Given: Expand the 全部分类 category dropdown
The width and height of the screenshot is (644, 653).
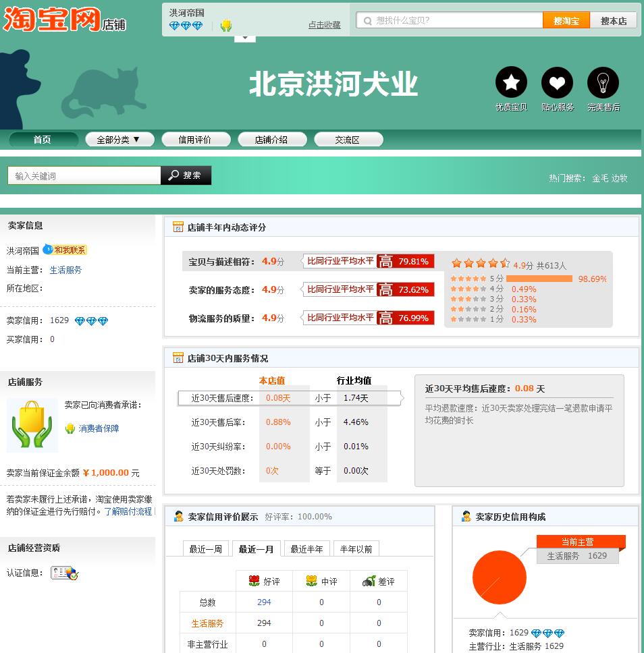Looking at the screenshot, I should click(119, 140).
